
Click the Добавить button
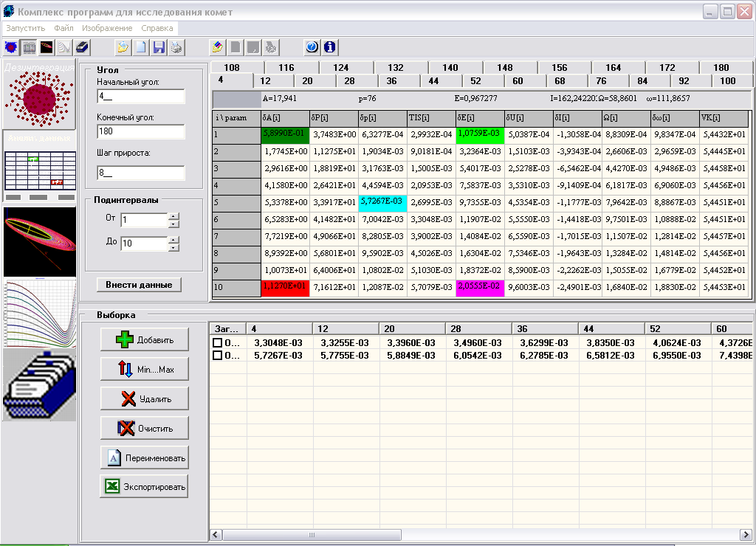[145, 339]
